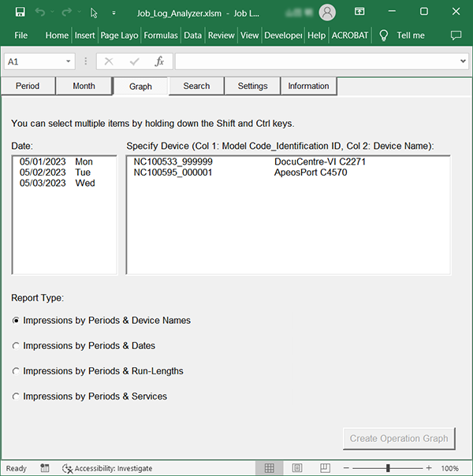Open the Help ribbon tab

[317, 35]
